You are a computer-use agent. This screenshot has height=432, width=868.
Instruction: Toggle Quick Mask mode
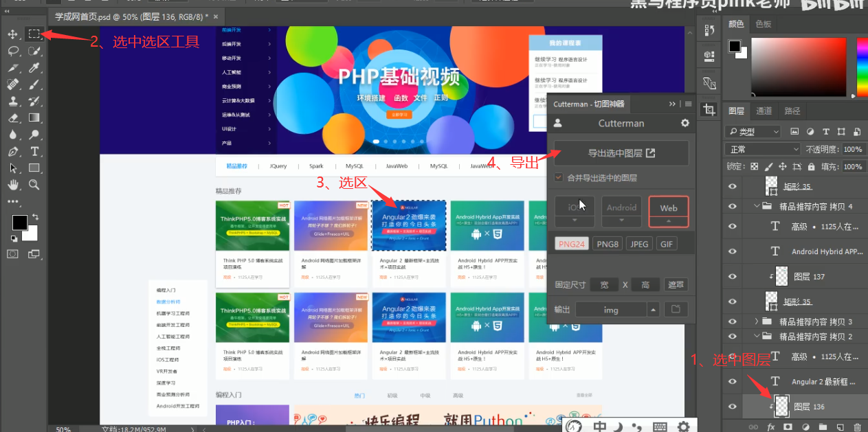pos(12,254)
